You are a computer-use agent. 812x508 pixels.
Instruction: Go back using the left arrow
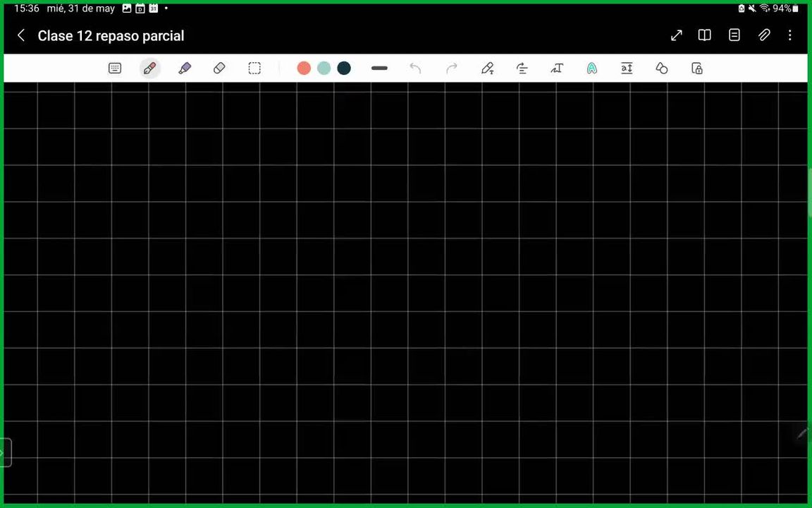21,35
